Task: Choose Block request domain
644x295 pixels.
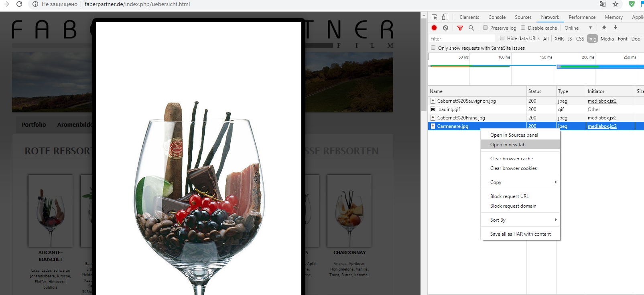Action: tap(520, 206)
